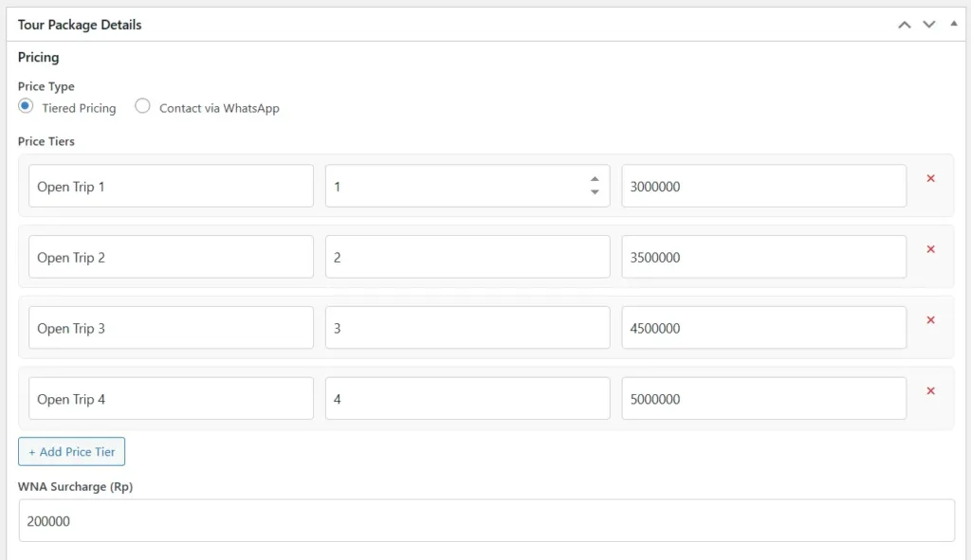Select Tiered Pricing price type
The image size is (971, 560).
(x=26, y=107)
